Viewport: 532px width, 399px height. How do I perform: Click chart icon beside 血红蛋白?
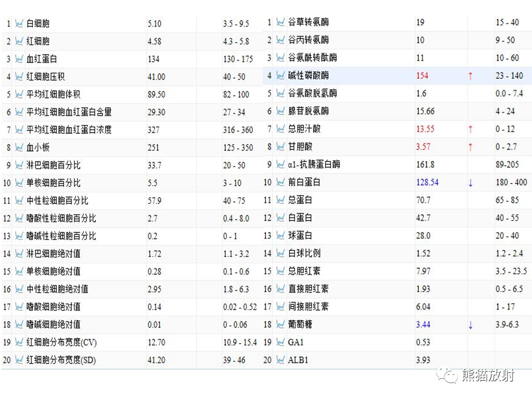pos(19,59)
